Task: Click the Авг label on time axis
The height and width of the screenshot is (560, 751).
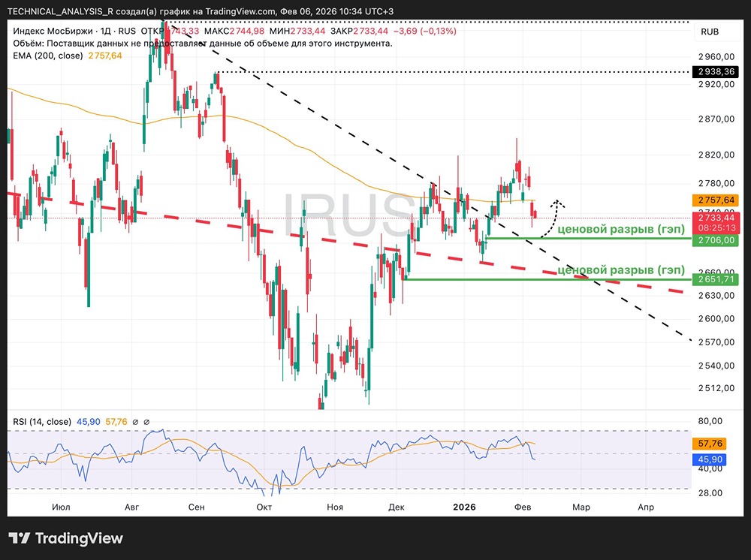Action: coord(131,507)
